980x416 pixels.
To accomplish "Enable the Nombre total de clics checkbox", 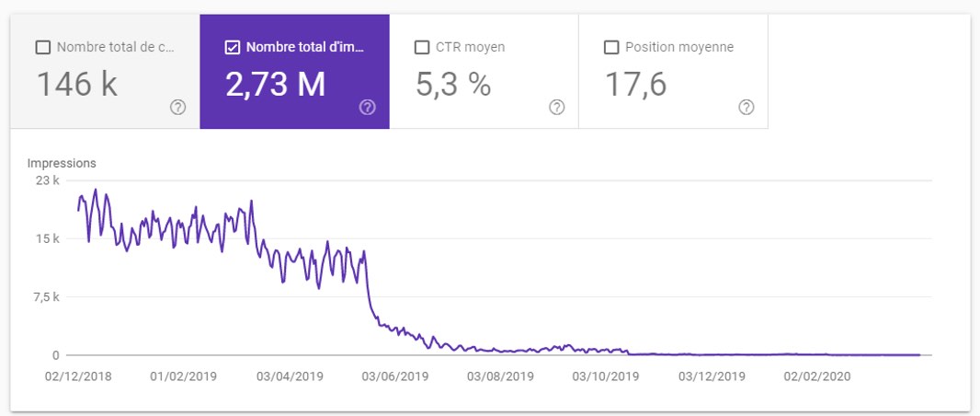I will coord(43,48).
